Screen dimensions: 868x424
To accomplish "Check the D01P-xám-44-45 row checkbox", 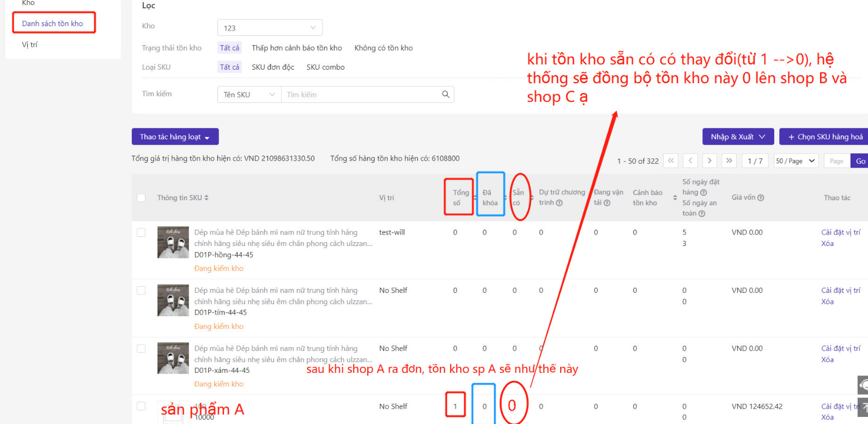I will point(141,348).
